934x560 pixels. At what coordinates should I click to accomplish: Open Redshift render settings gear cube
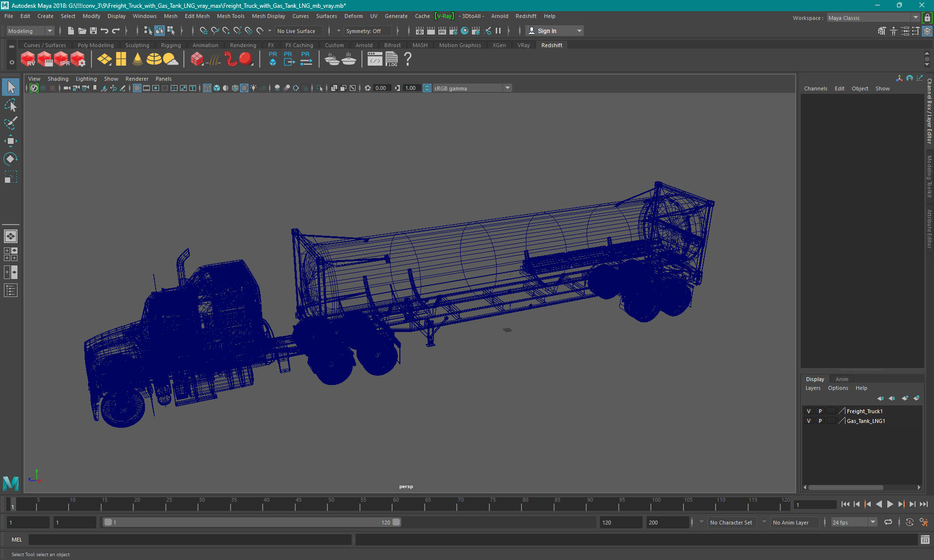pos(78,59)
